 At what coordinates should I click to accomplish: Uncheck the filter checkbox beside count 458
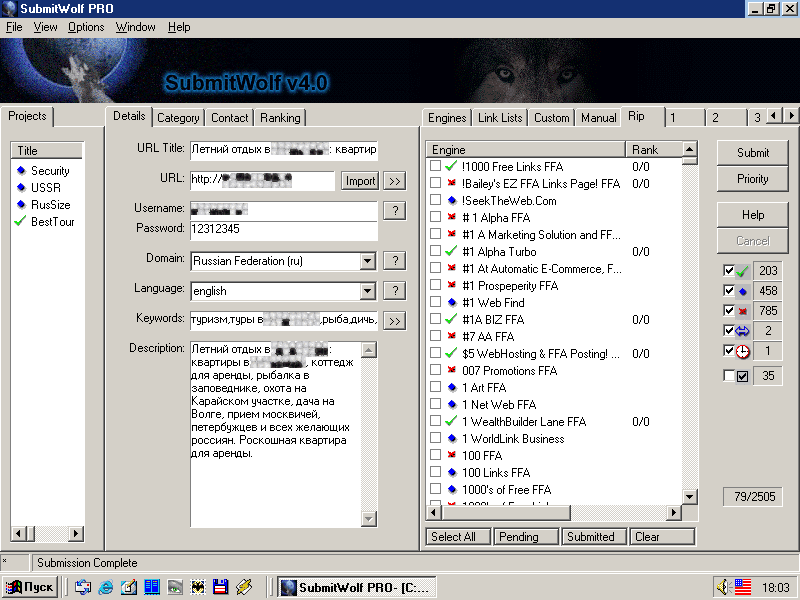[729, 290]
